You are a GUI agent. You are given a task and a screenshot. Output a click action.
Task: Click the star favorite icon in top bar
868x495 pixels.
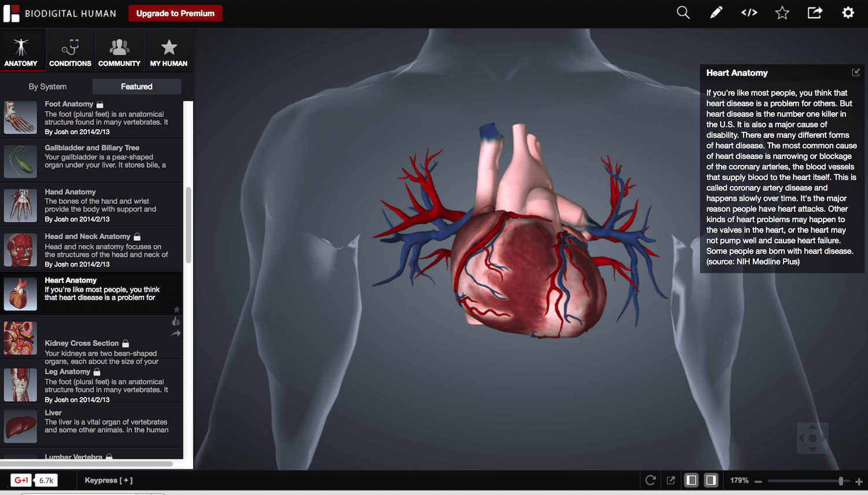click(x=782, y=13)
